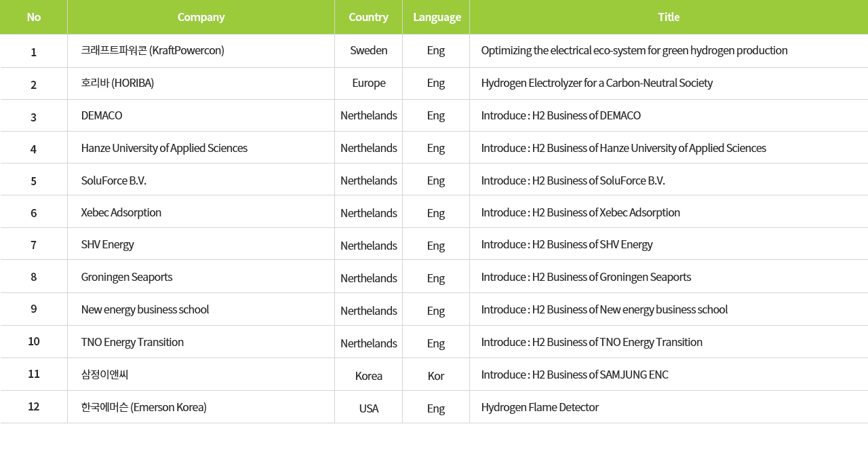The image size is (868, 460).
Task: Click row number 11 cell
Action: [x=33, y=374]
